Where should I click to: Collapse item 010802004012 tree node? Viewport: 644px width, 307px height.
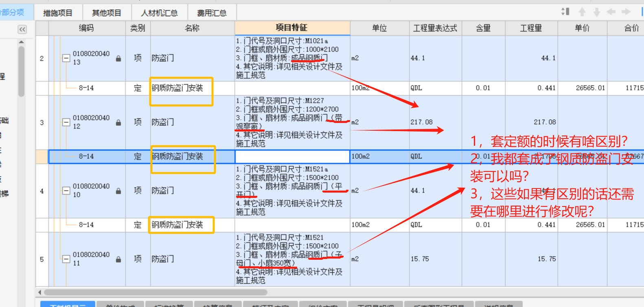point(66,122)
